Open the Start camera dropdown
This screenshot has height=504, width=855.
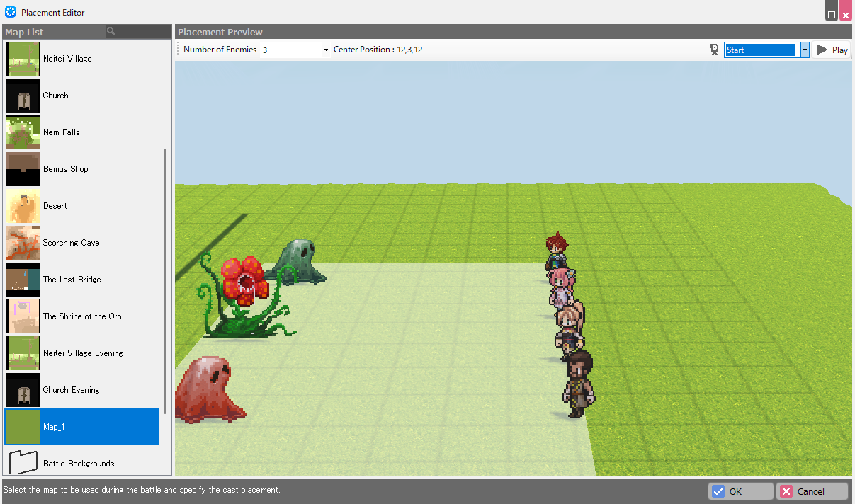pyautogui.click(x=805, y=50)
